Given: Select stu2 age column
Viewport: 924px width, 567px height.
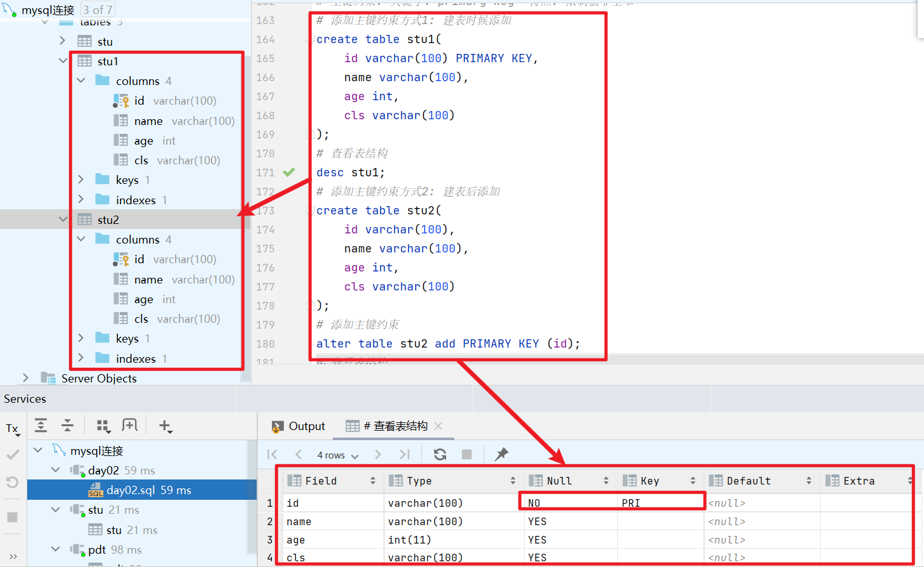Looking at the screenshot, I should (x=144, y=299).
